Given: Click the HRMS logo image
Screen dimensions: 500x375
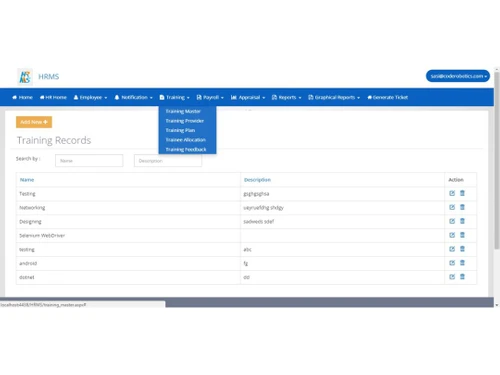Looking at the screenshot, I should click(x=25, y=77).
